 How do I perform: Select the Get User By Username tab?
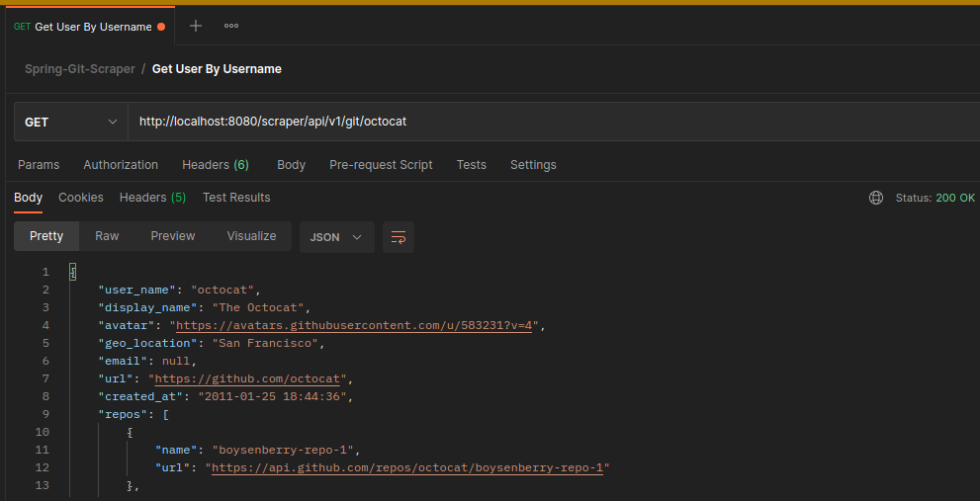point(90,27)
